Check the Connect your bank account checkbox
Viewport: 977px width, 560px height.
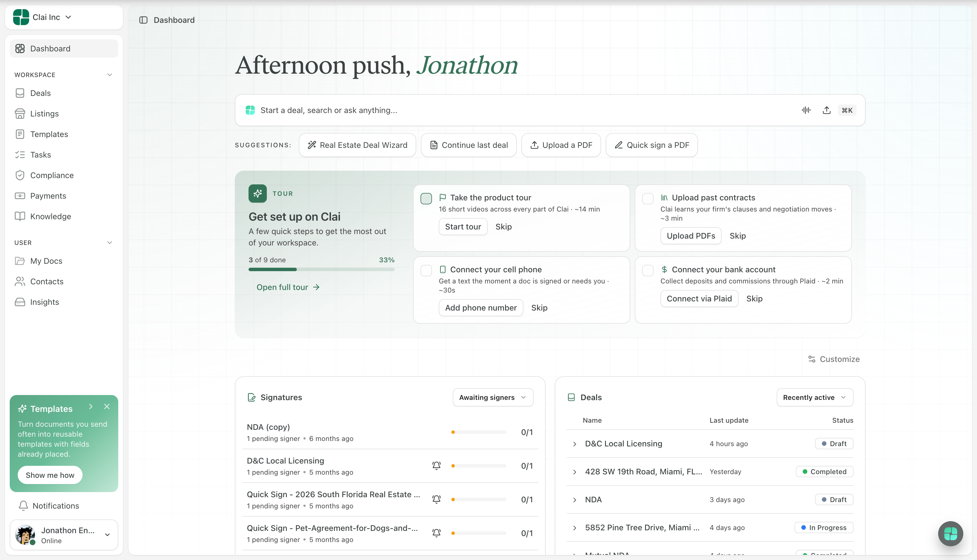[648, 271]
